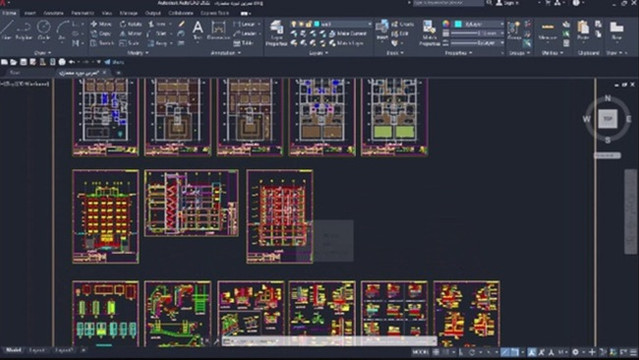Click the command line input bar
The image size is (639, 360).
pos(330,341)
